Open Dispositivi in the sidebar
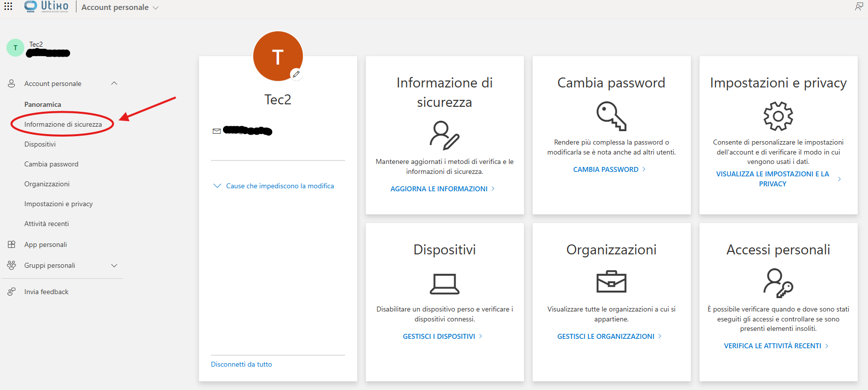The image size is (868, 390). [40, 144]
